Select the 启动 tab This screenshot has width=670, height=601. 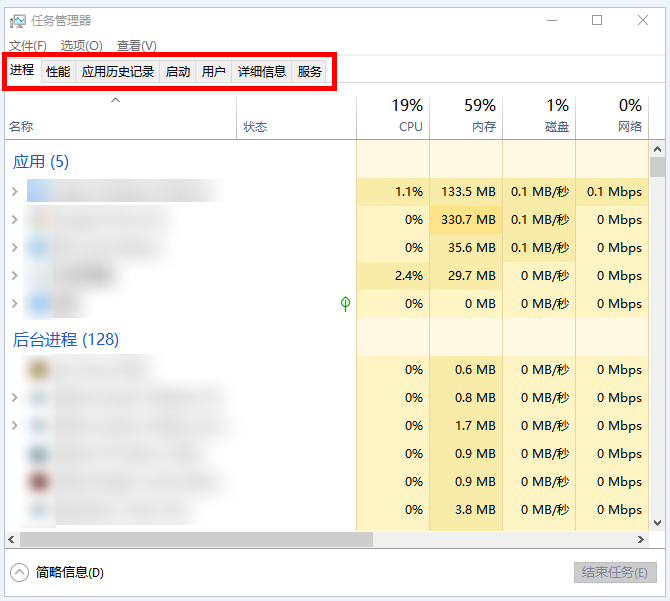(177, 72)
